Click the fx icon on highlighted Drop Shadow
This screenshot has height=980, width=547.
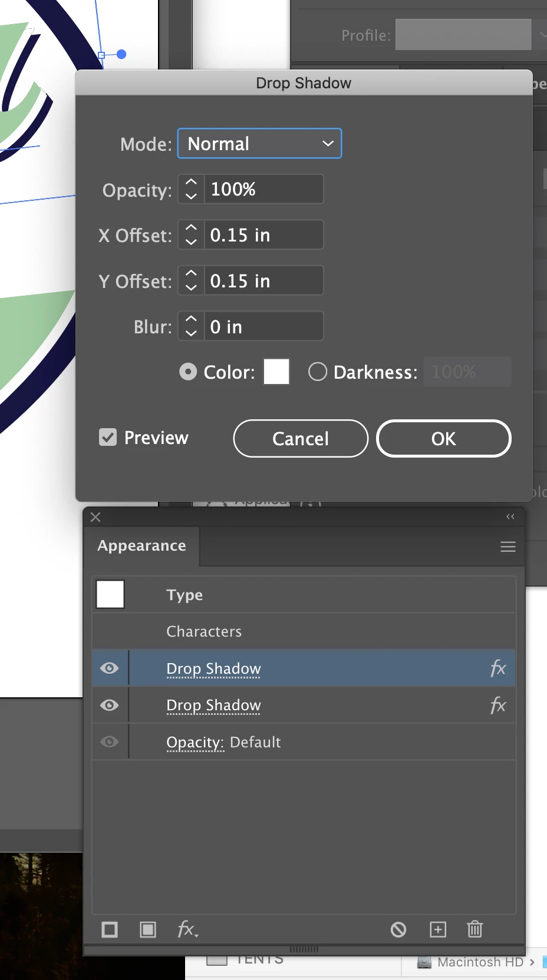click(498, 668)
